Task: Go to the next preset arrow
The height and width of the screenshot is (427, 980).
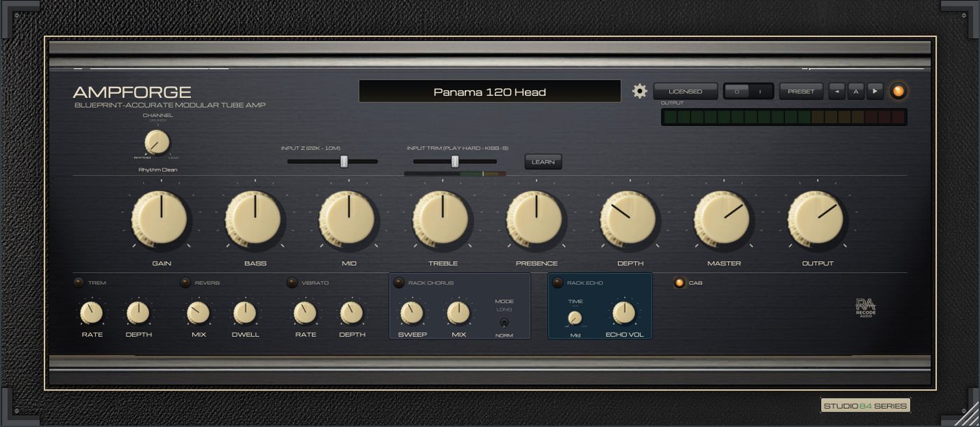Action: (x=875, y=91)
